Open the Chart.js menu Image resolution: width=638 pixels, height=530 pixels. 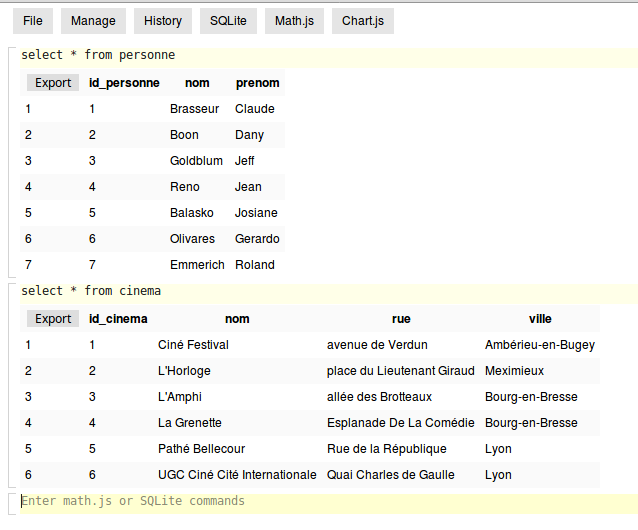pos(362,20)
